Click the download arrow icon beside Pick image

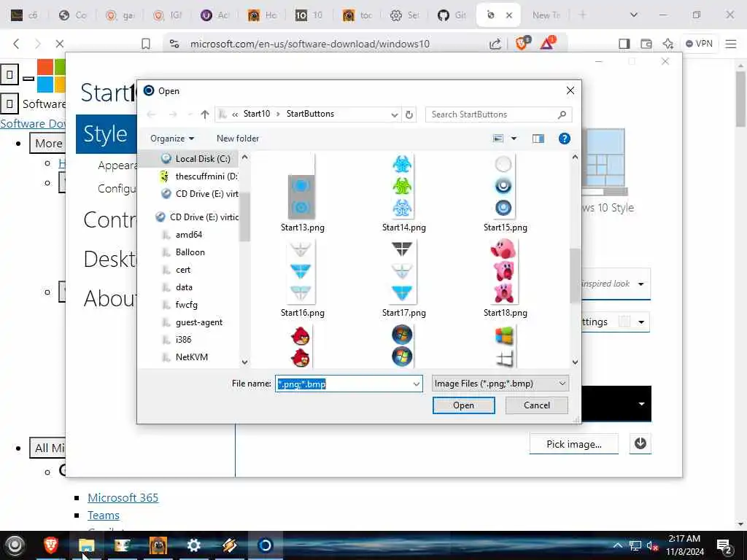pos(640,444)
